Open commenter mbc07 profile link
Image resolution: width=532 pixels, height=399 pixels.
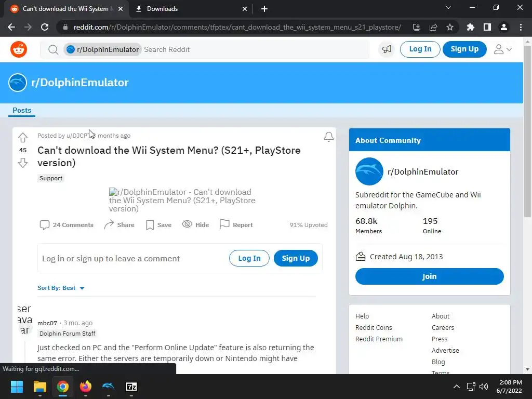coord(47,323)
